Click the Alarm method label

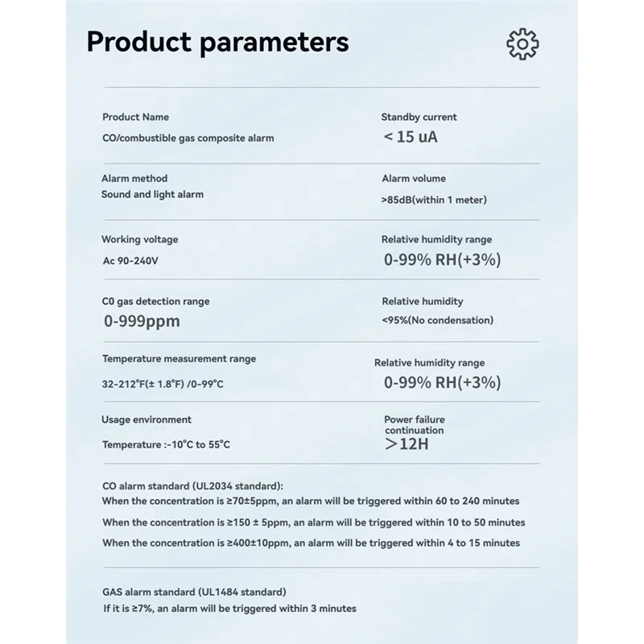click(x=134, y=179)
